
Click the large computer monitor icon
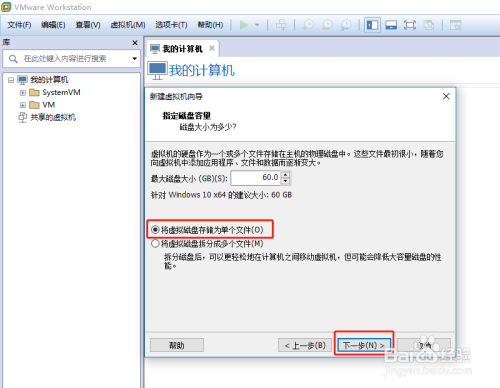[x=157, y=70]
